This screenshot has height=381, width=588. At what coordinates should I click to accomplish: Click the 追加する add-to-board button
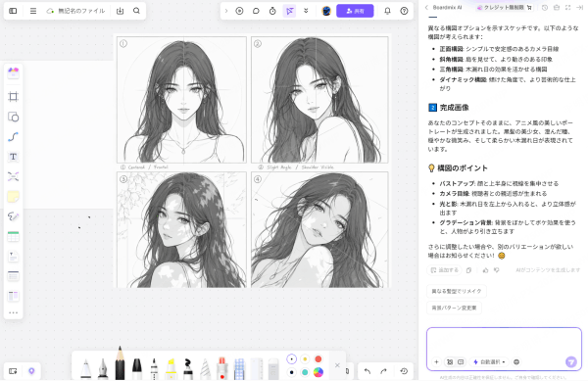pos(444,270)
